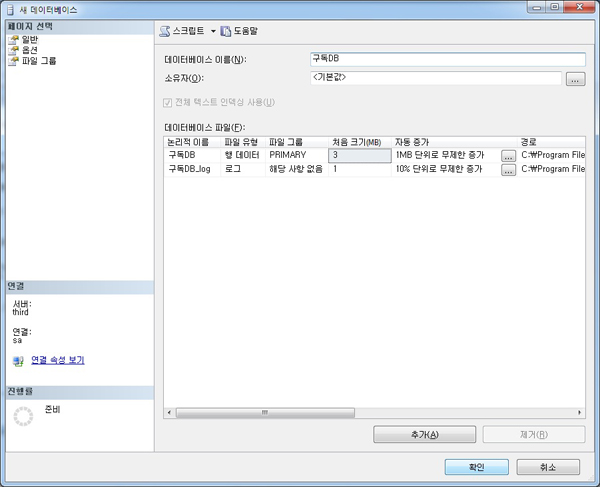Click the database name field containing 구독DB
This screenshot has width=600, height=487.
tap(448, 59)
